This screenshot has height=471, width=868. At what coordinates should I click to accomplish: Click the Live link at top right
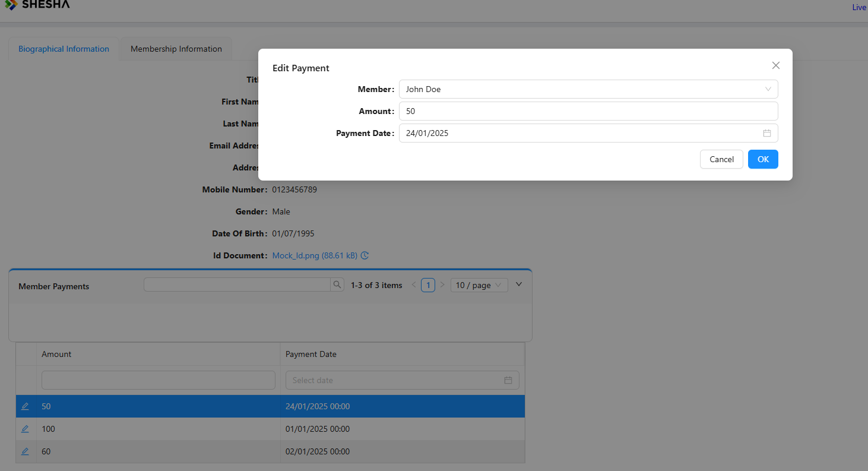[x=859, y=7]
